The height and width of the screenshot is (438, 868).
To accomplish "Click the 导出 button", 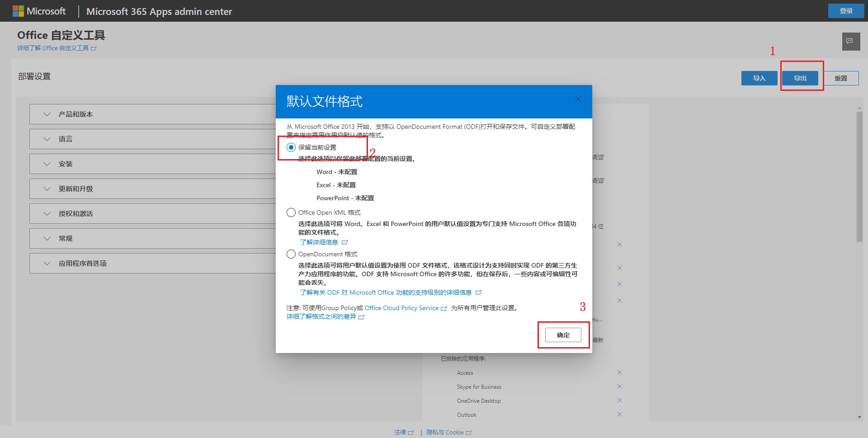I will [x=800, y=78].
